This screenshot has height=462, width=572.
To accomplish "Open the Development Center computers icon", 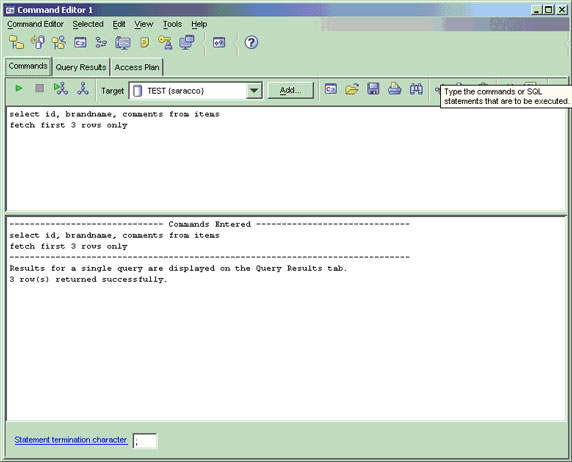I will 187,43.
